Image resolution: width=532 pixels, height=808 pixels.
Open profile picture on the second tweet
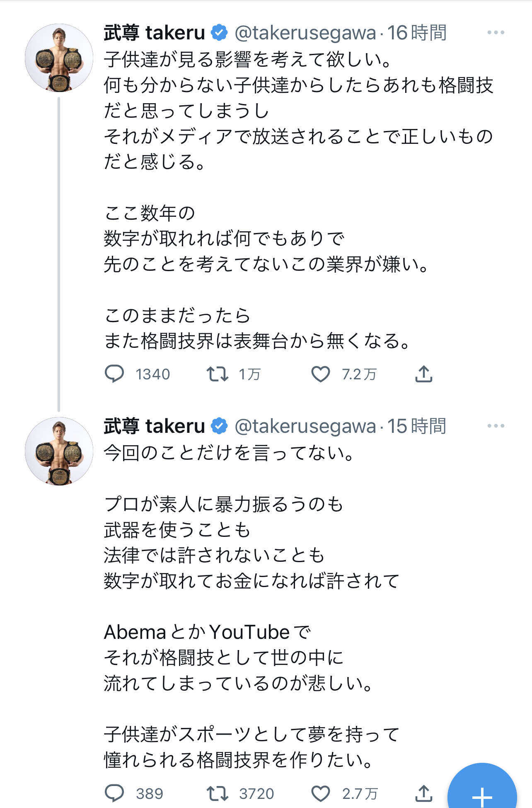click(59, 451)
